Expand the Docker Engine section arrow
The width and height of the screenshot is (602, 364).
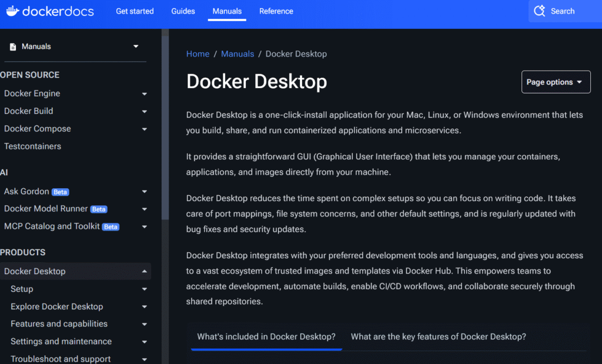tap(145, 94)
